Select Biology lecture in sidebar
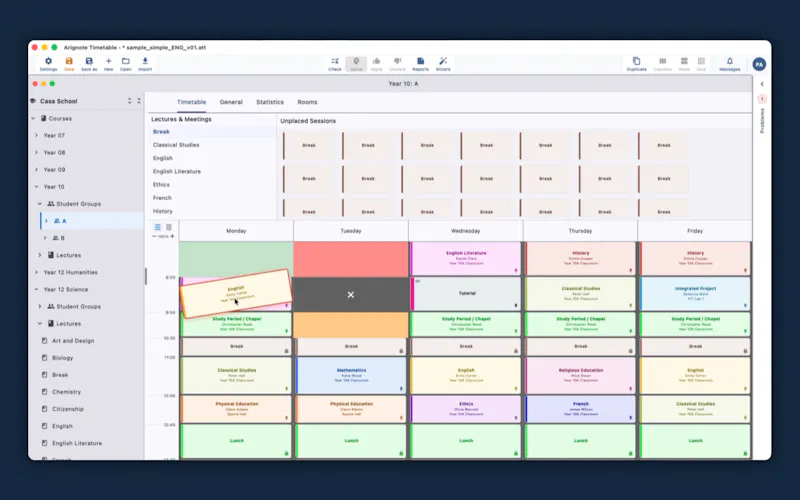This screenshot has width=800, height=500. (x=63, y=358)
